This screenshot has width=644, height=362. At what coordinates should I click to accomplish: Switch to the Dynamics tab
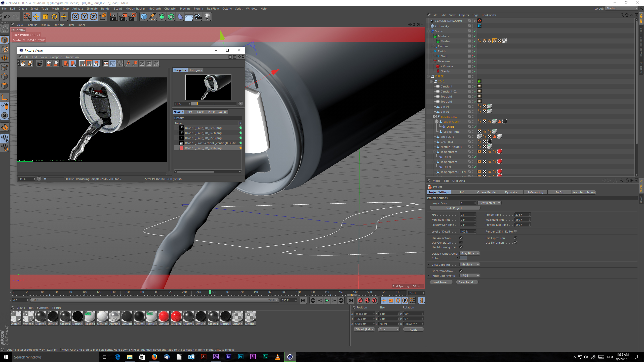click(x=511, y=192)
